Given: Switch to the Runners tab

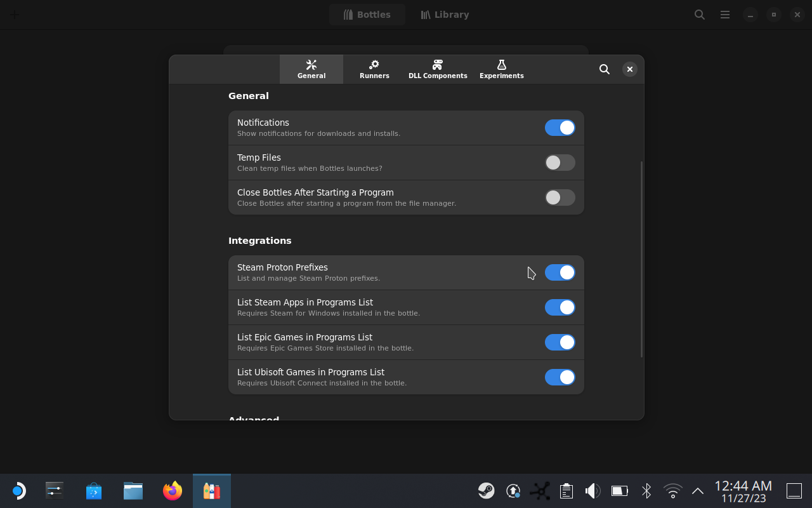Looking at the screenshot, I should click(374, 69).
